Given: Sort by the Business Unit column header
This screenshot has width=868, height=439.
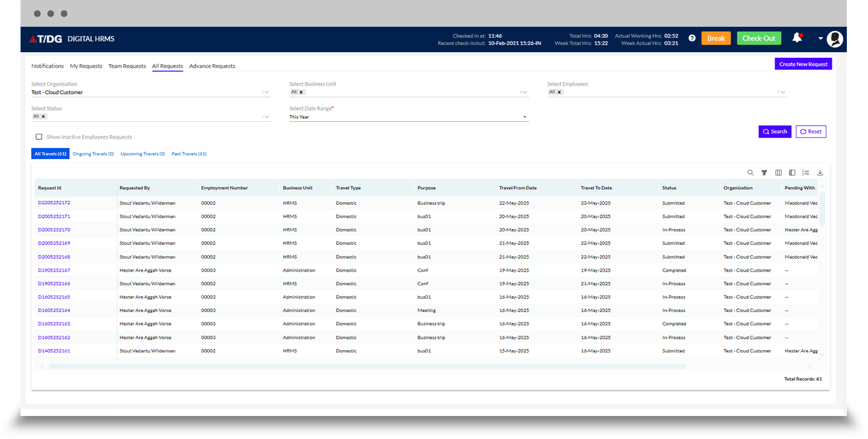Looking at the screenshot, I should pos(306,188).
